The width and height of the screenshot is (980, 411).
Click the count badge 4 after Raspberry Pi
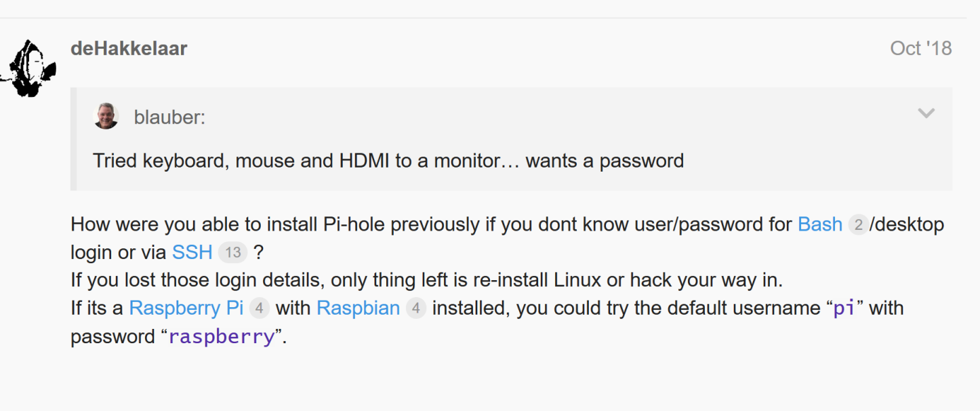[260, 309]
